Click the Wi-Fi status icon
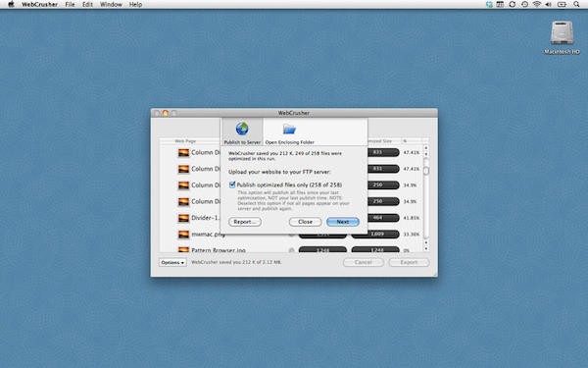588x368 pixels. coord(537,4)
